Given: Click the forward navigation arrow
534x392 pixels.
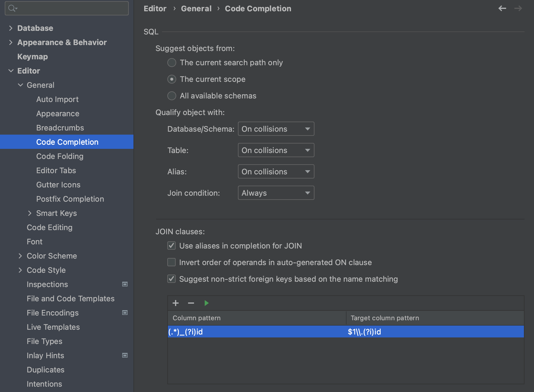Looking at the screenshot, I should [x=518, y=8].
